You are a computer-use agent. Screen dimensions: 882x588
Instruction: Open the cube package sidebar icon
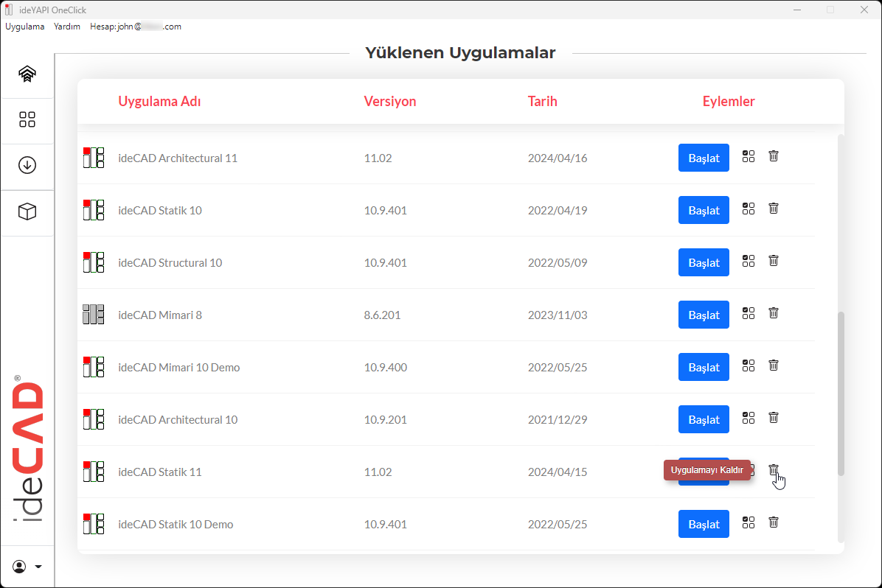coord(27,211)
